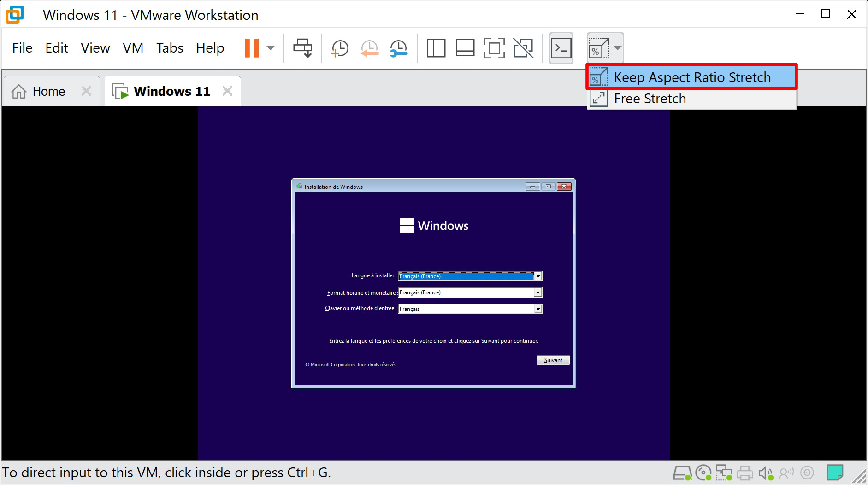Open the File menu

point(22,48)
